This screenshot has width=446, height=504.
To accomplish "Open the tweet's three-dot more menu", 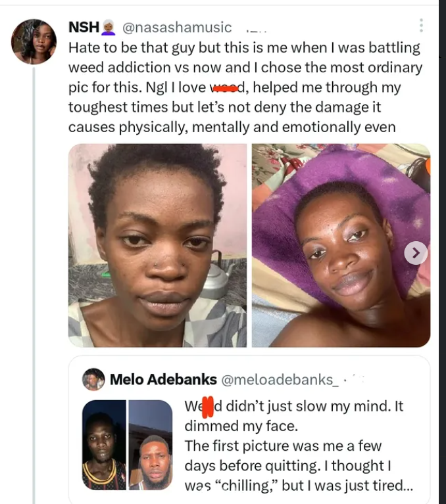I will point(421,26).
